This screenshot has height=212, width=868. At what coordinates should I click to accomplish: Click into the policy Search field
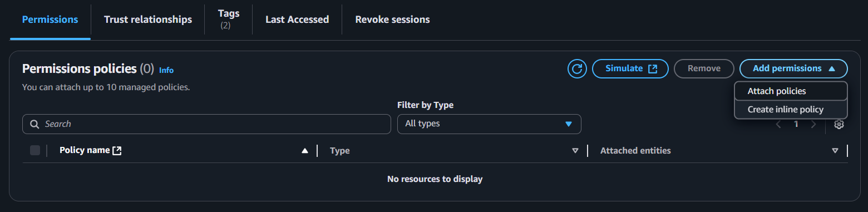coord(206,124)
